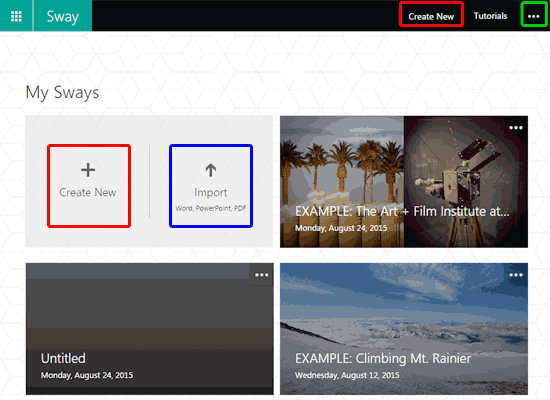Viewport: 550px width, 400px height.
Task: Open Tutorials from the top bar
Action: pos(490,16)
